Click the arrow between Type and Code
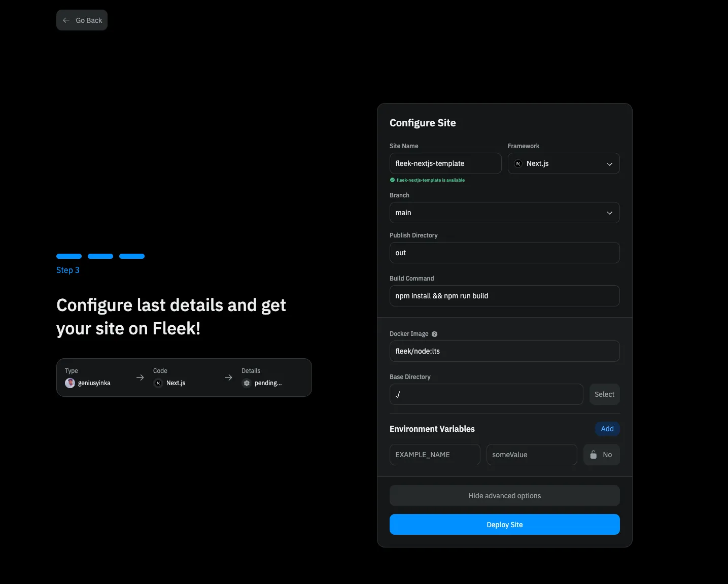728x584 pixels. click(x=140, y=377)
